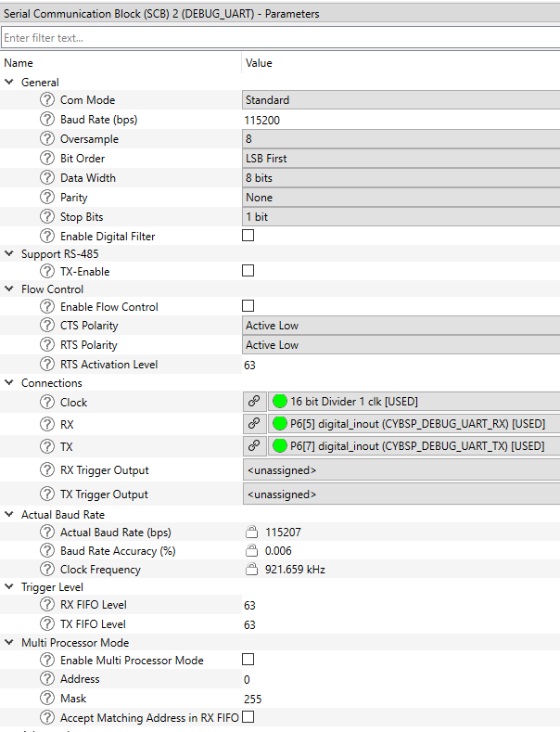The height and width of the screenshot is (732, 560).
Task: Collapse the Trigger Level section
Action: pos(9,587)
